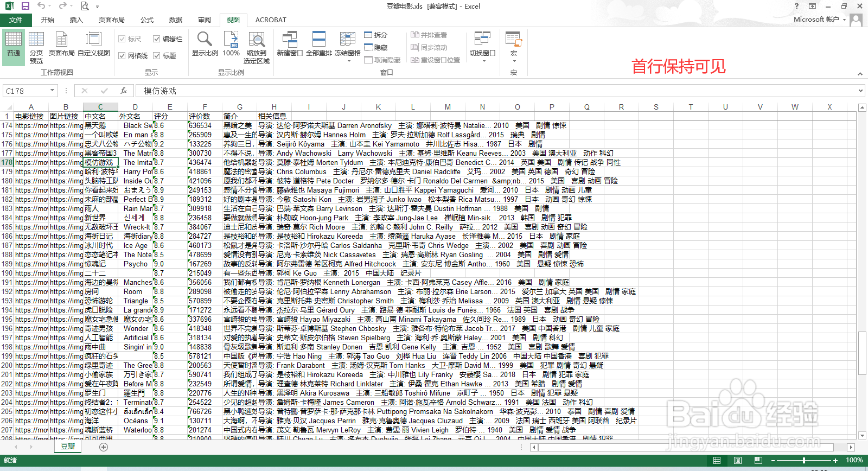Screen dimensions: 868x471
Task: Click the Save icon in quick access toolbar
Action: [25, 6]
